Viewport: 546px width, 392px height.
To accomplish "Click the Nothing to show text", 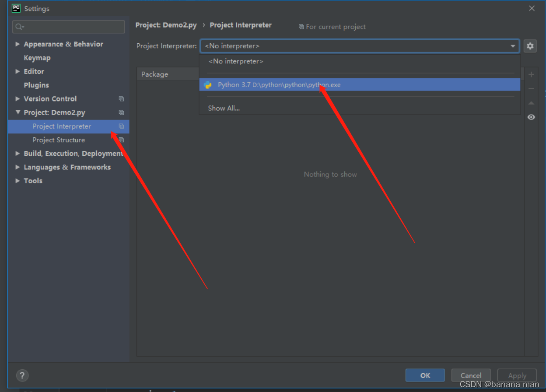I will [x=330, y=174].
